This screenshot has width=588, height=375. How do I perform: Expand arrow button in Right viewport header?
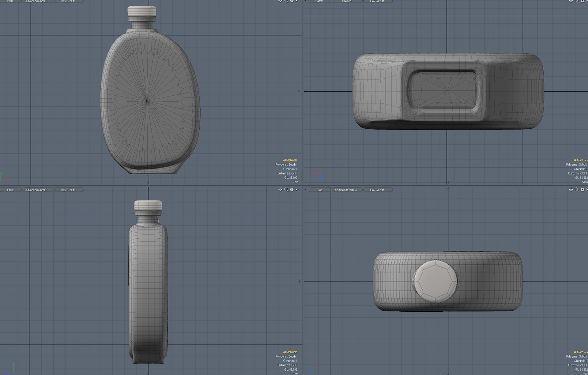tap(296, 190)
